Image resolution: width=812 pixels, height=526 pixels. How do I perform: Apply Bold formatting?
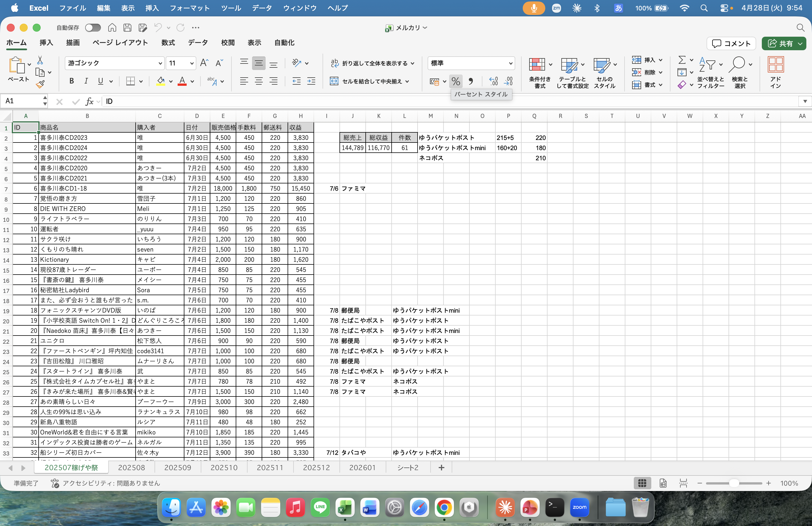pos(72,81)
